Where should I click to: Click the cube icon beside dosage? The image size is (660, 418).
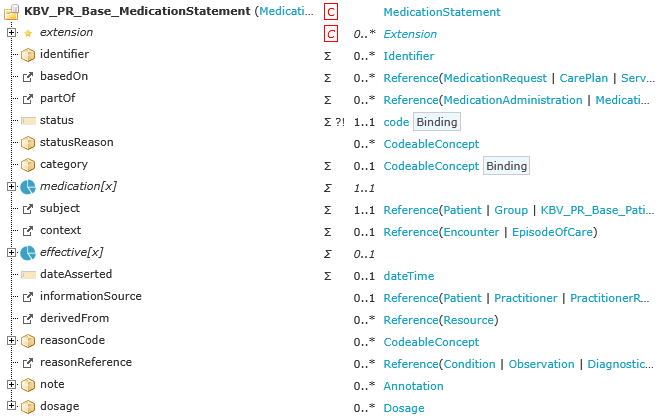[x=28, y=407]
